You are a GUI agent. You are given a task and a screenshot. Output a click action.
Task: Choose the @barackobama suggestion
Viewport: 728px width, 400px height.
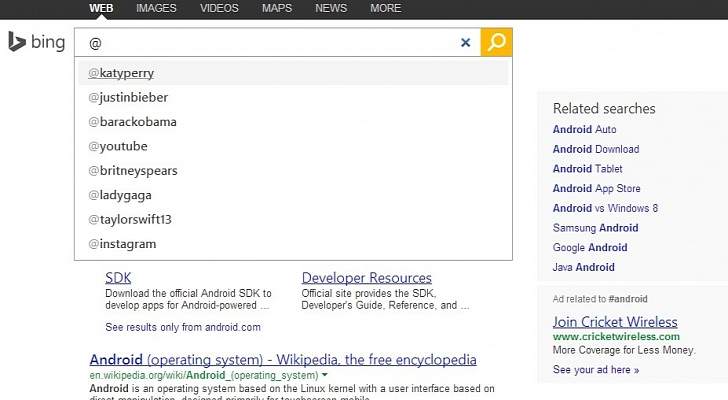(x=293, y=122)
